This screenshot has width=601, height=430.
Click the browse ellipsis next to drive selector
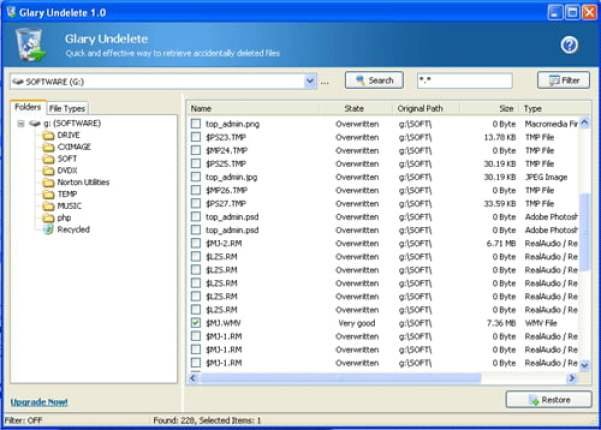coord(325,83)
